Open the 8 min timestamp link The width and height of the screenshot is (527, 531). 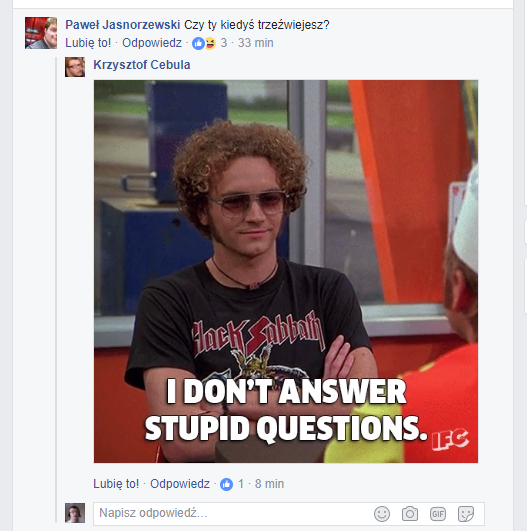[x=269, y=484]
